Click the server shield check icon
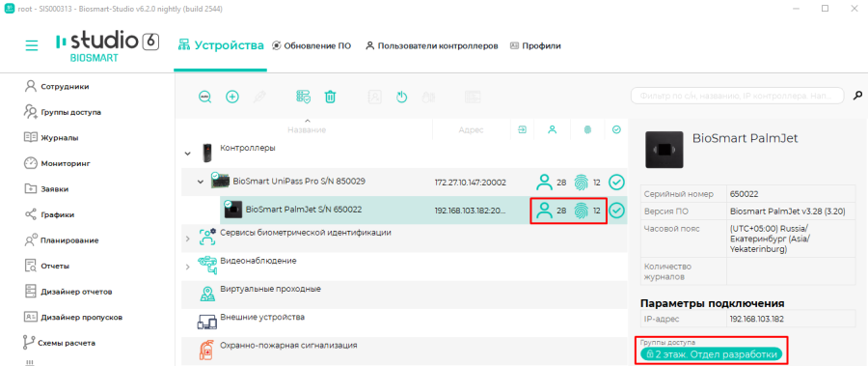 coord(303,97)
